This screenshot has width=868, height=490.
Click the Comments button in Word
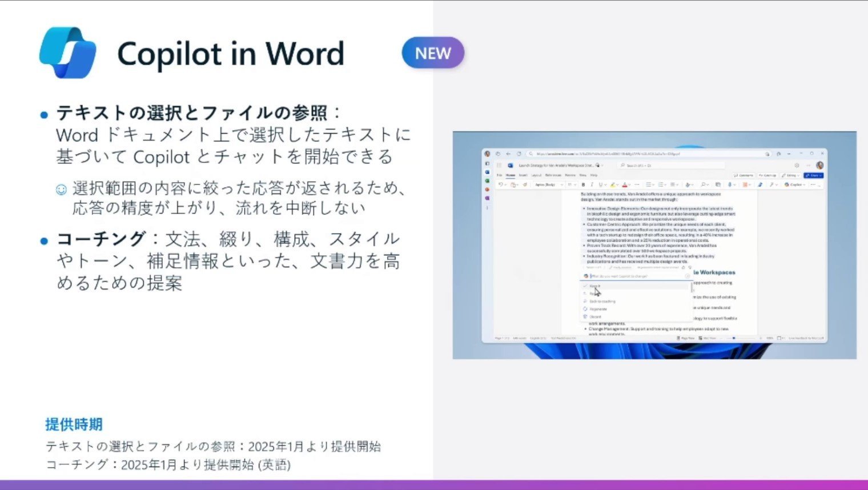744,175
